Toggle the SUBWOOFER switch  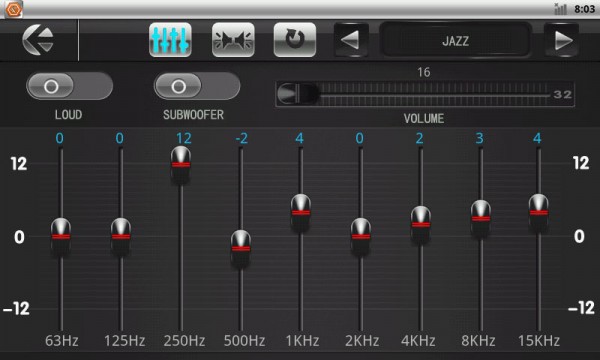coord(197,86)
